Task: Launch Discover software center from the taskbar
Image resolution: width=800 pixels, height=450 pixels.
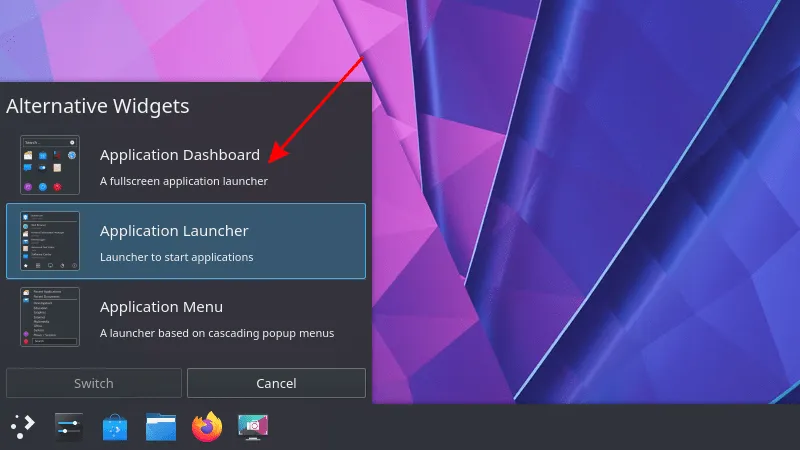Action: 115,427
